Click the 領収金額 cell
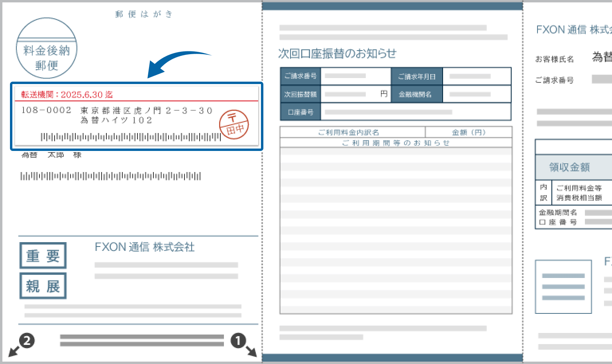Screen dimensions: 612x364 574,167
